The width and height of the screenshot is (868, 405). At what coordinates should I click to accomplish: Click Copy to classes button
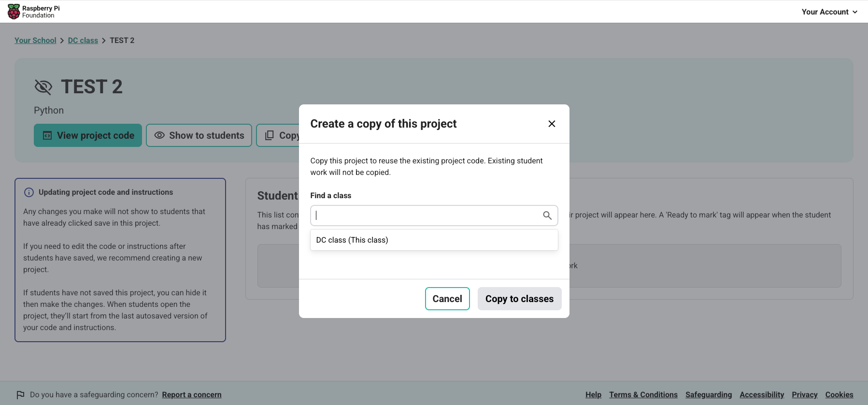[519, 299]
